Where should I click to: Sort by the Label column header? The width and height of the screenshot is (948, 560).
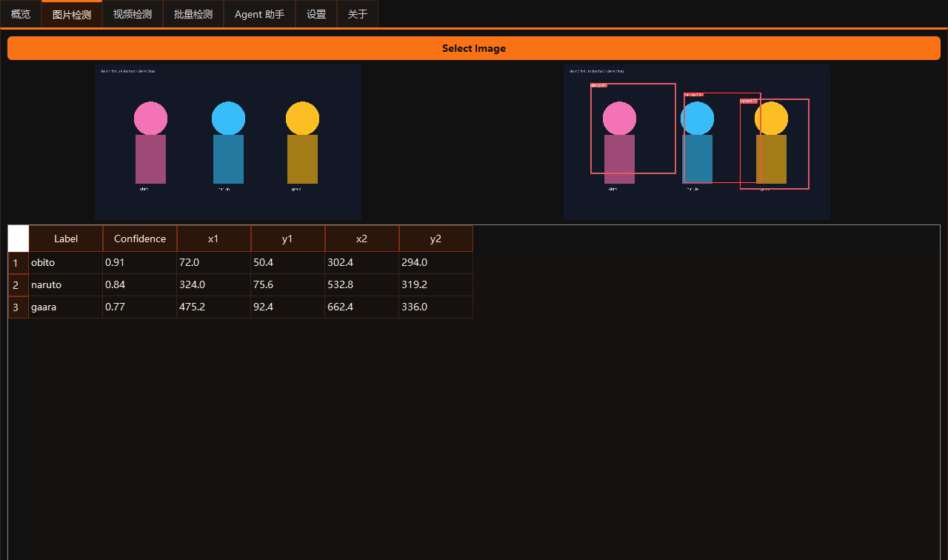66,239
